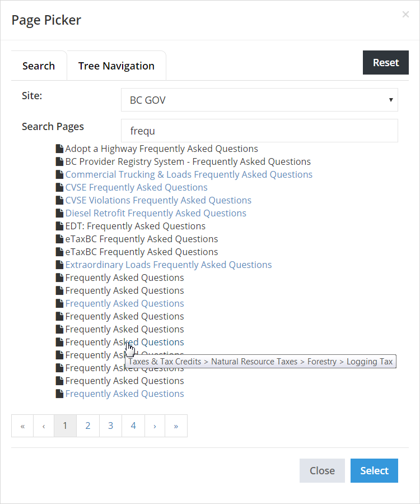Advance to the next results page
Image resolution: width=420 pixels, height=504 pixels.
[155, 426]
